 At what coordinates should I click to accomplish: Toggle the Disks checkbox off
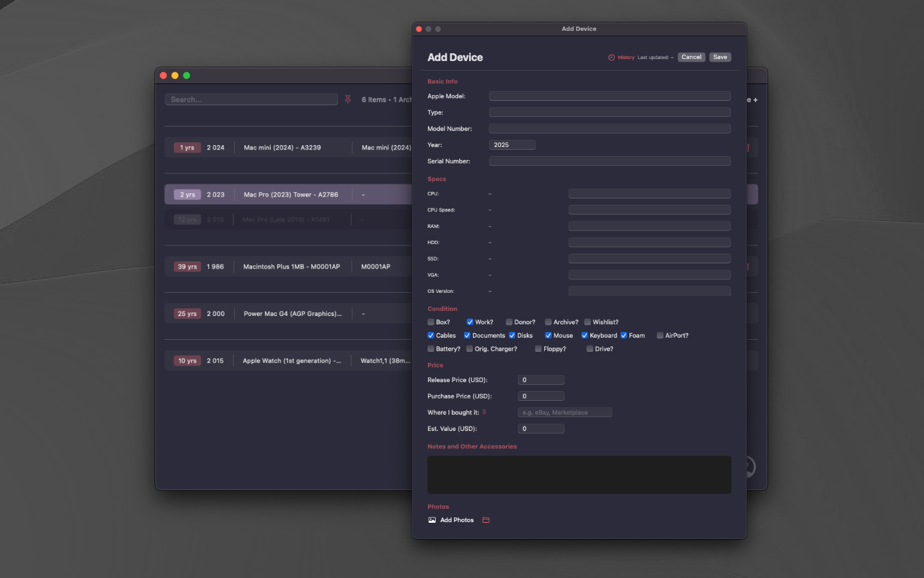pos(512,335)
